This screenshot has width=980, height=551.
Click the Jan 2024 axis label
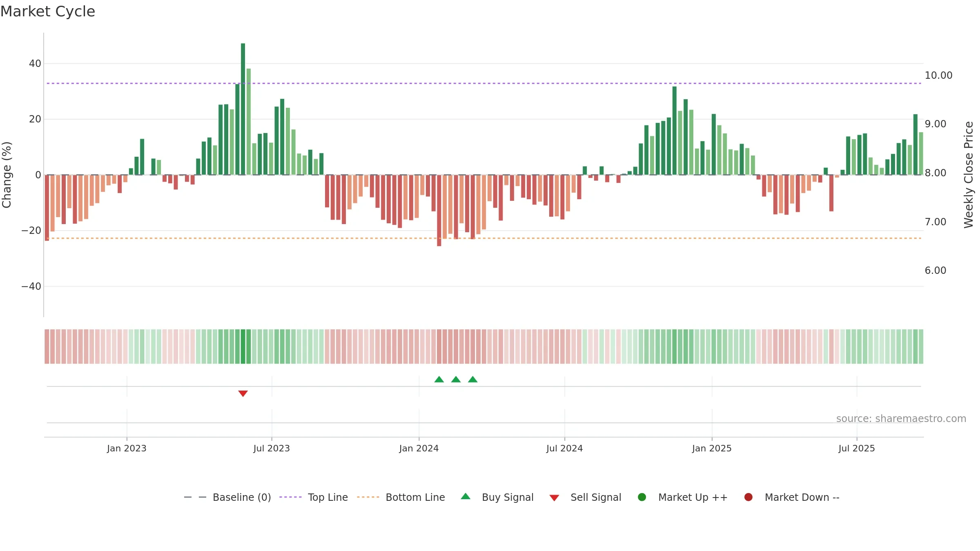419,448
